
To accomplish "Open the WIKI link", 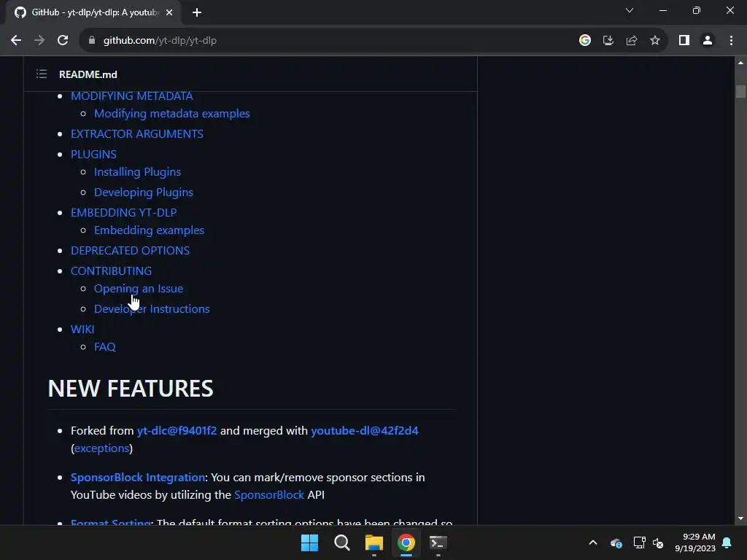I will [82, 330].
